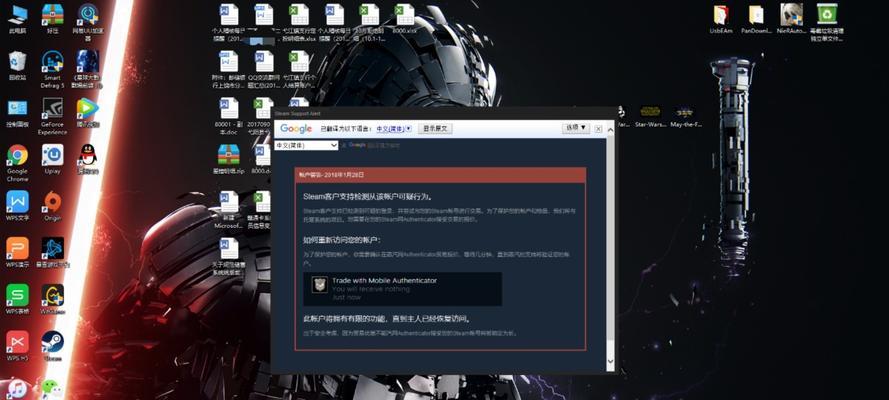Click the trade item thumbnail icon

point(320,285)
